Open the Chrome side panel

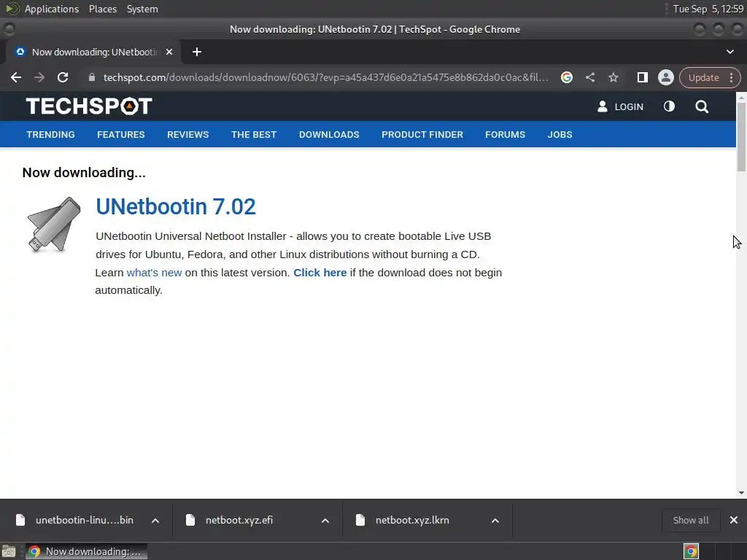642,77
